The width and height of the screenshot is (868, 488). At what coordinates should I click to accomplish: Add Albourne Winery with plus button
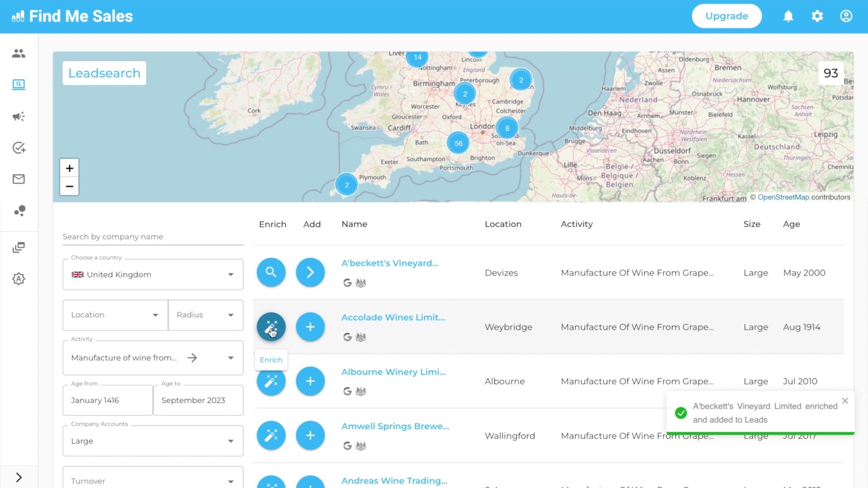click(310, 381)
